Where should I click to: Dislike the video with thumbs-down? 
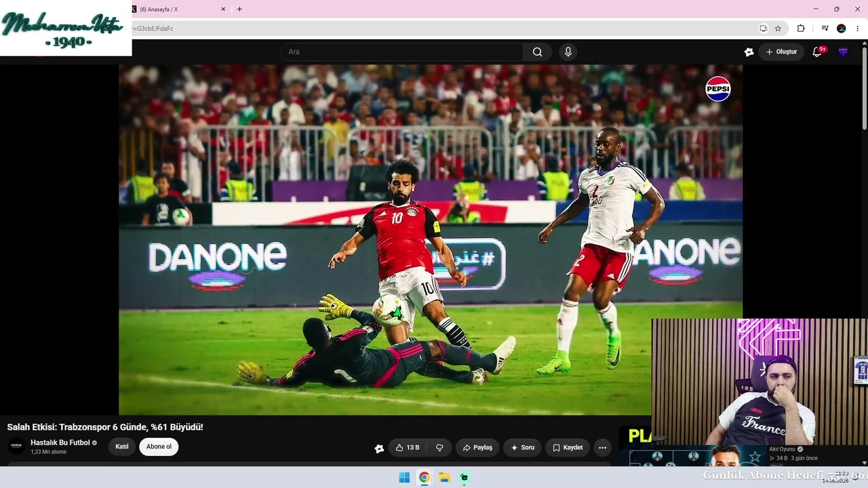coord(439,447)
